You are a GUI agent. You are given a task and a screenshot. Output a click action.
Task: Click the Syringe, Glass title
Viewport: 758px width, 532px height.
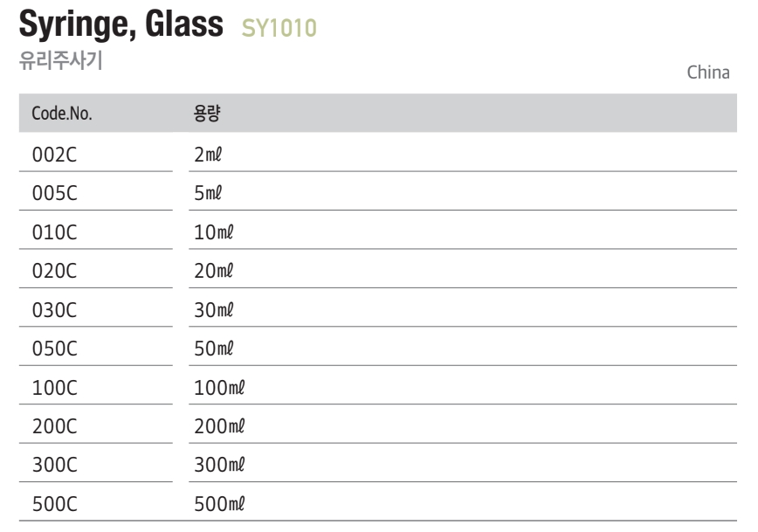pos(121,24)
